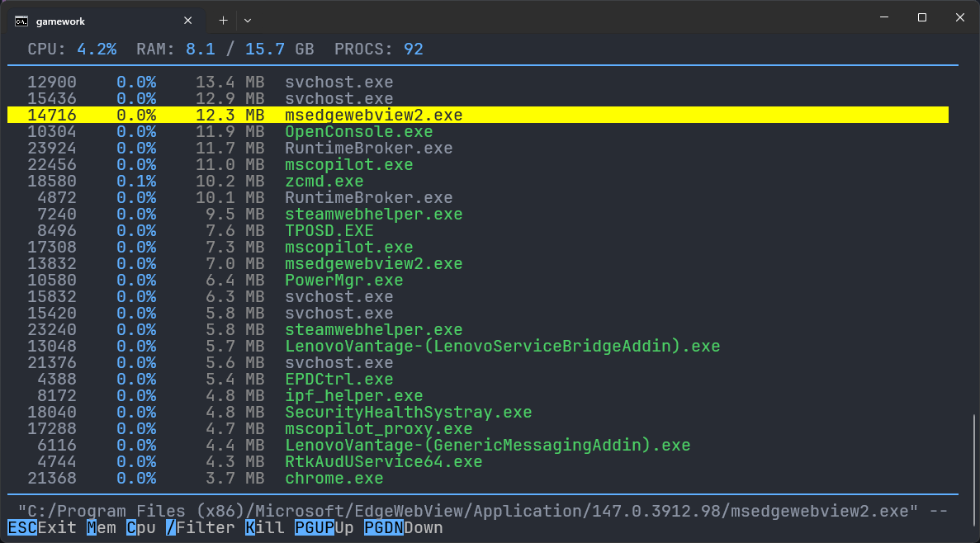Viewport: 980px width, 543px height.
Task: Select the OpenConsole.exe process row
Action: click(x=477, y=132)
